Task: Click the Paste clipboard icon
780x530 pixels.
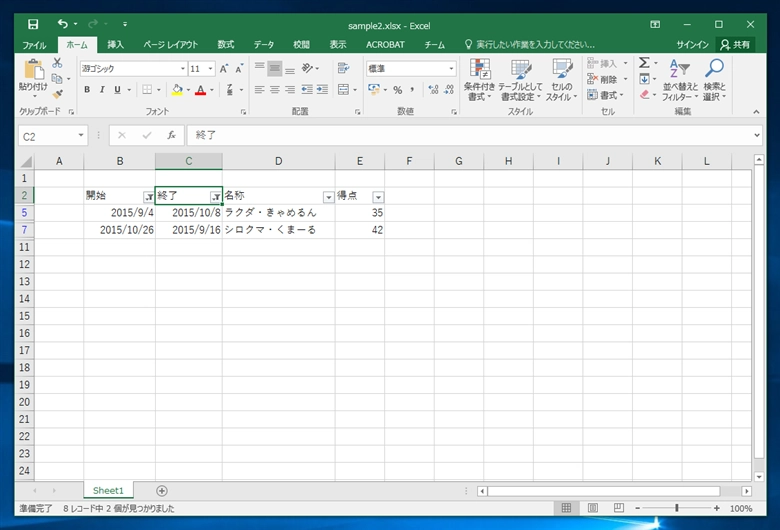Action: [x=34, y=69]
